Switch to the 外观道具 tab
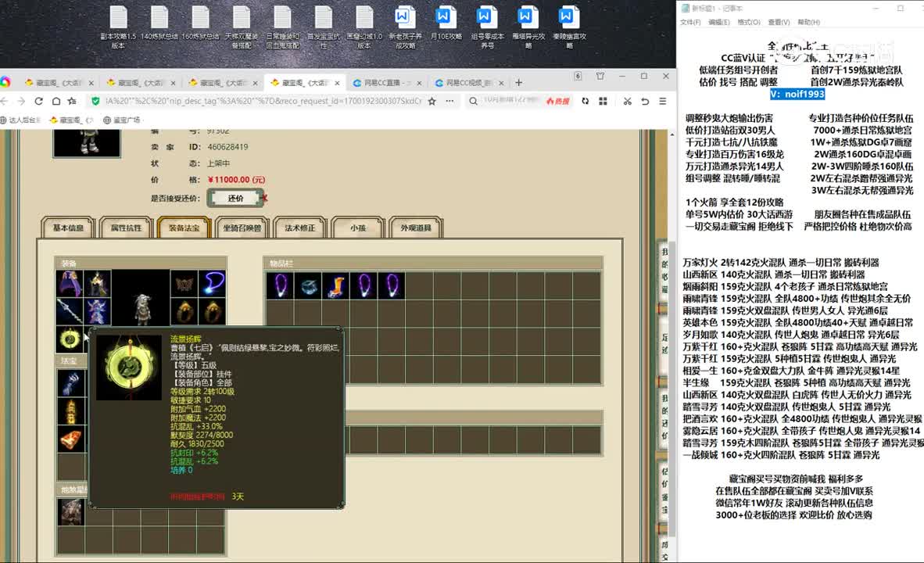Screen dimensions: 924x563 416,228
